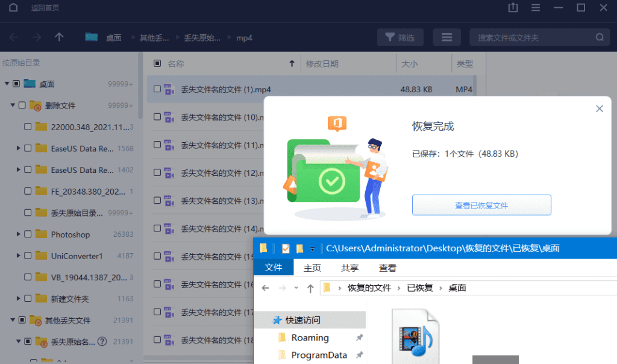Click the 查看已恢复文件 button
Screen dimensions: 617x364
[481, 205]
